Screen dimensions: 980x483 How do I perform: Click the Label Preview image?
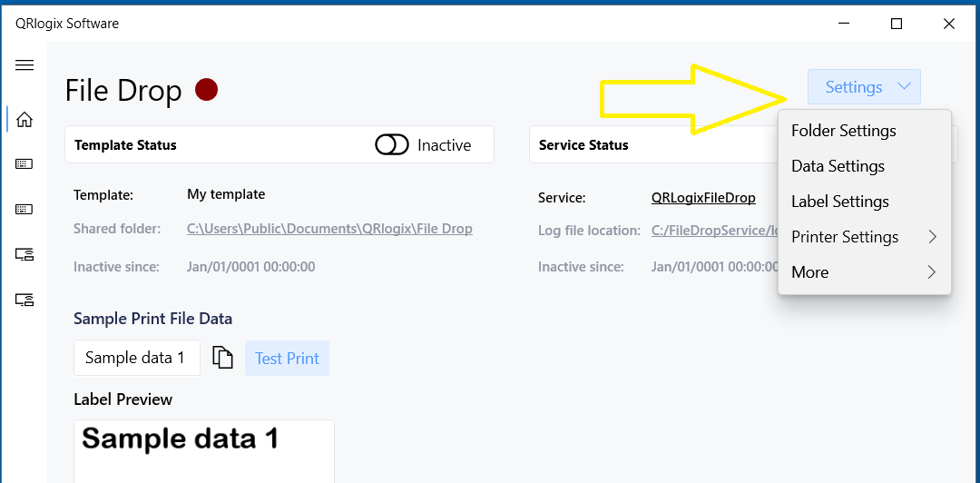[x=204, y=452]
